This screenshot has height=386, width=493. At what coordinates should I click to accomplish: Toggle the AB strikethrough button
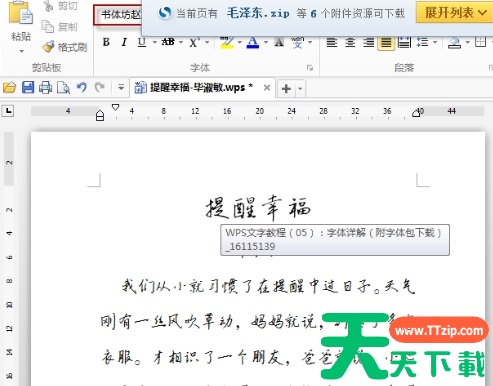(168, 42)
